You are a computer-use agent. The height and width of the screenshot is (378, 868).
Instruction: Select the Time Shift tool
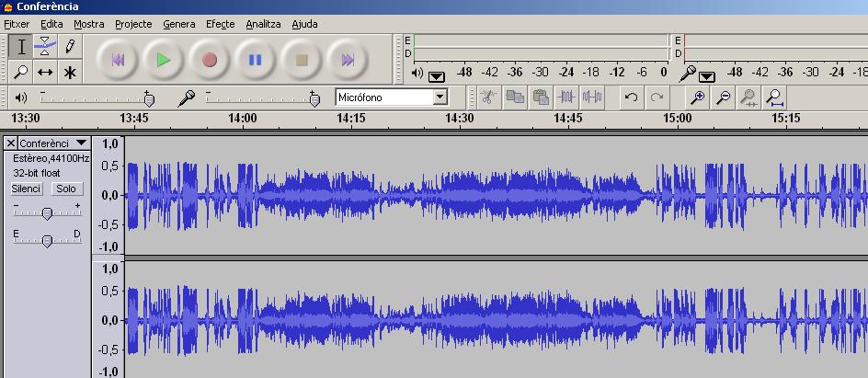point(45,72)
